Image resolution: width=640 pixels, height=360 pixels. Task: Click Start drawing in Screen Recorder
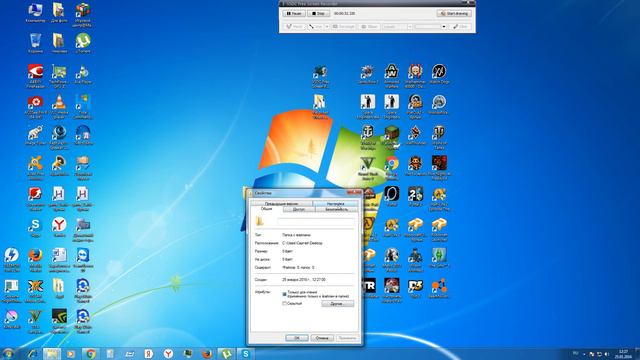click(x=454, y=13)
